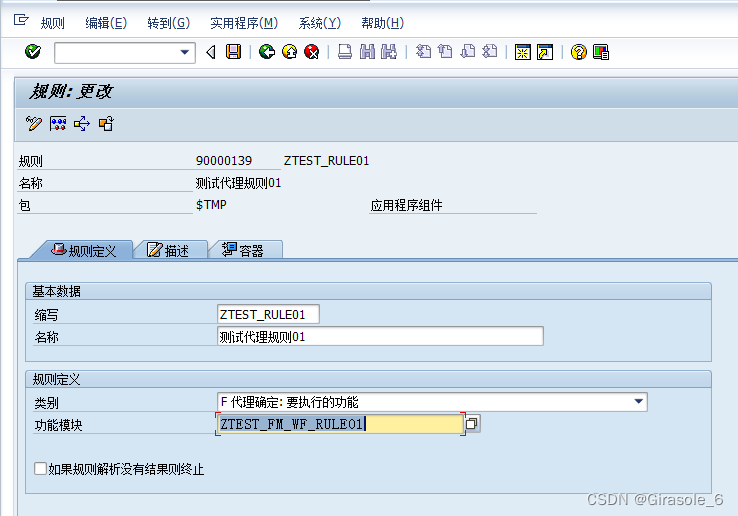Click the Find binoculars icon

point(368,52)
